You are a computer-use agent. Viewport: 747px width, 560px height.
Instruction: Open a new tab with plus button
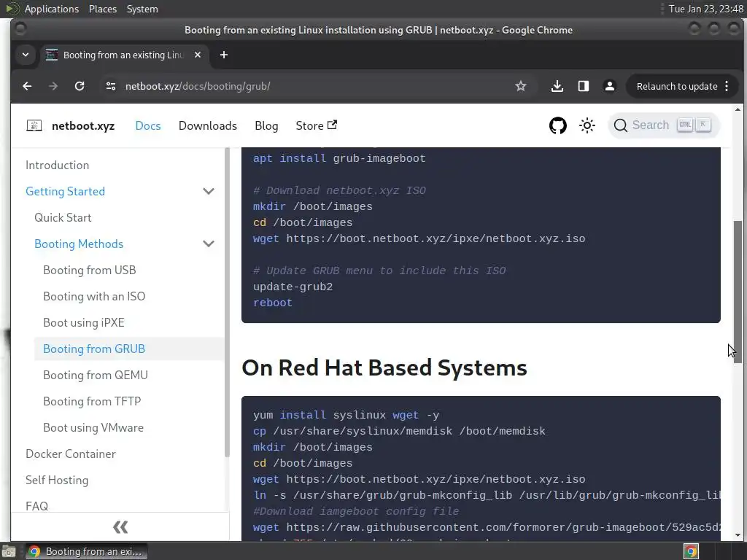[x=224, y=55]
